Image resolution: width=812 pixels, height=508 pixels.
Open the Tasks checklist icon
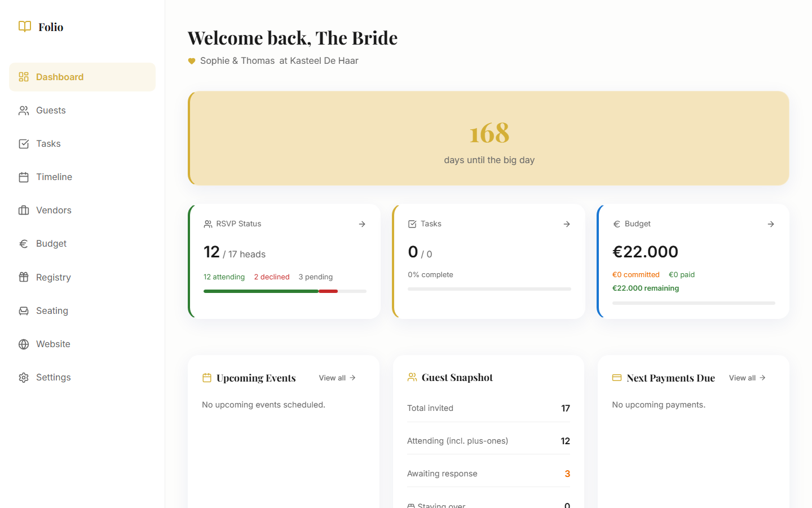pyautogui.click(x=24, y=143)
